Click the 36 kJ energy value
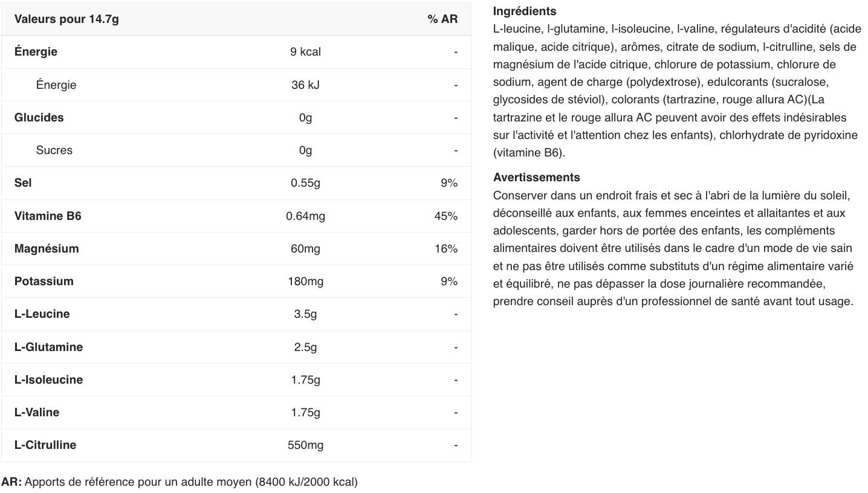 tap(305, 85)
